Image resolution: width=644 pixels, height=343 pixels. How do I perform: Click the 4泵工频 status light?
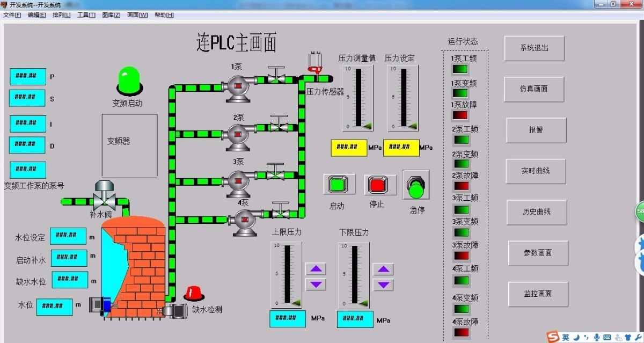(x=462, y=280)
